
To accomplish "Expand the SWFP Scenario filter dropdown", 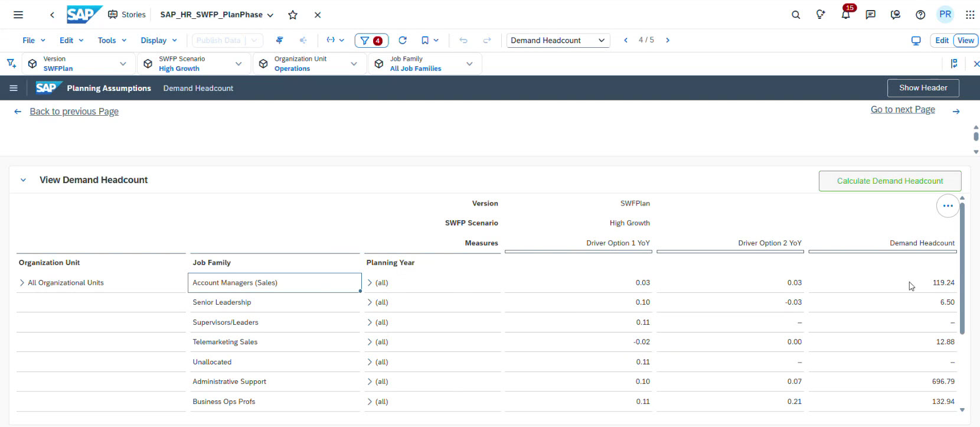I will pos(239,64).
